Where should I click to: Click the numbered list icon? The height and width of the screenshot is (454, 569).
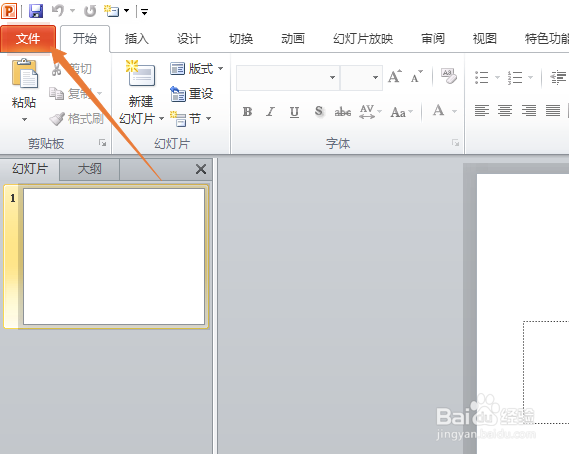[515, 77]
